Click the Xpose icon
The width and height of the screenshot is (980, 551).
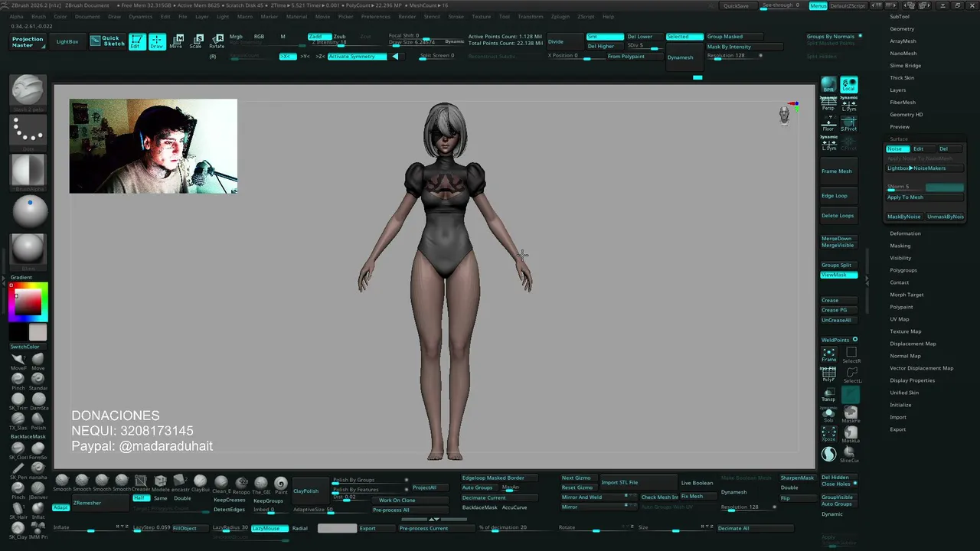click(828, 434)
